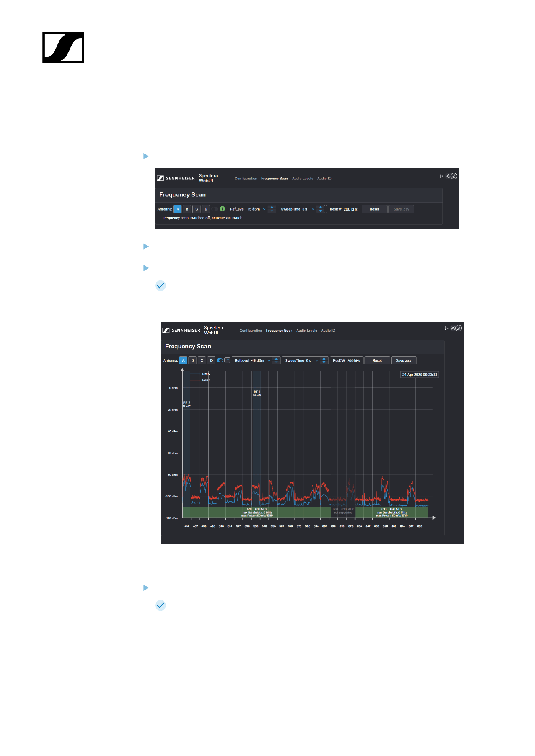Select the moon dark-mode icon in the switched-off scan WebUI

click(x=454, y=176)
